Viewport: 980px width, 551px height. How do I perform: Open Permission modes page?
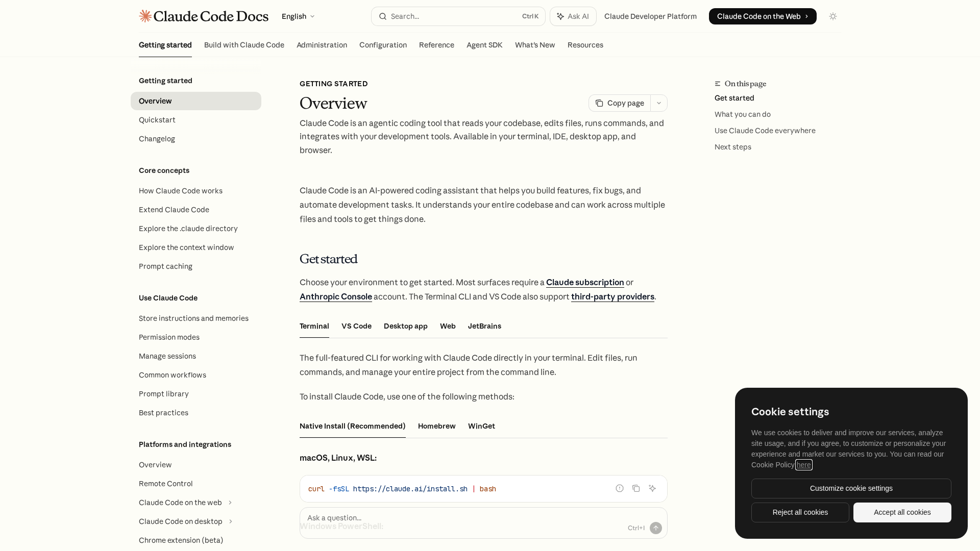tap(196, 337)
